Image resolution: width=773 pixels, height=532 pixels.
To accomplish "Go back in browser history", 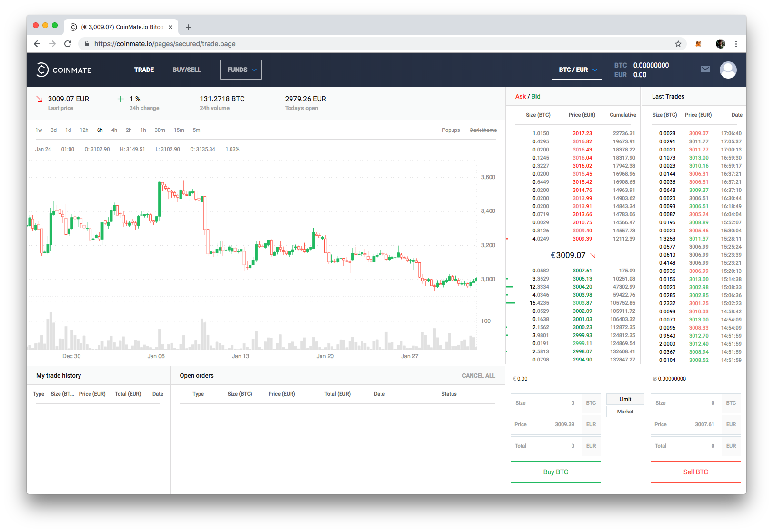I will pyautogui.click(x=37, y=44).
